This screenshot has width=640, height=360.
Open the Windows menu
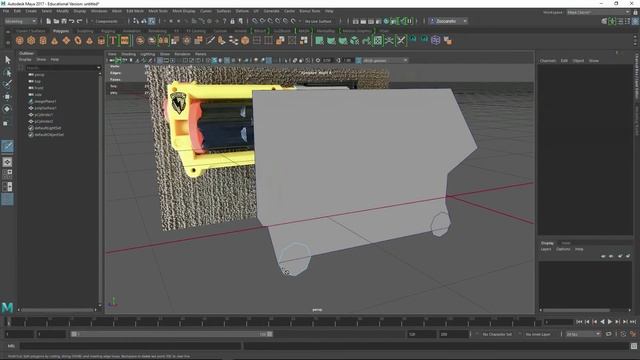pos(99,11)
